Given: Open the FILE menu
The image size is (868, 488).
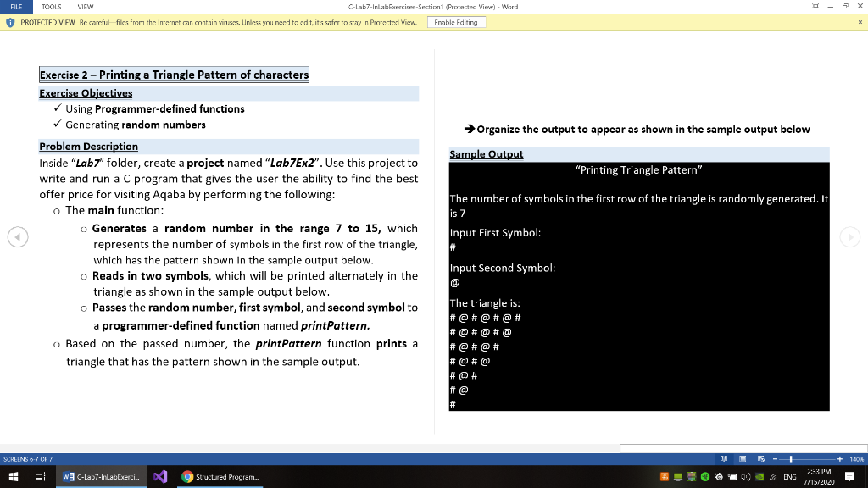Looking at the screenshot, I should pyautogui.click(x=17, y=5).
